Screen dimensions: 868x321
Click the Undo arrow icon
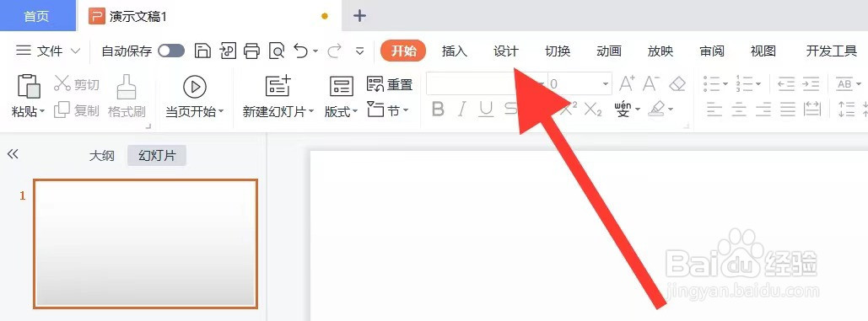point(301,51)
